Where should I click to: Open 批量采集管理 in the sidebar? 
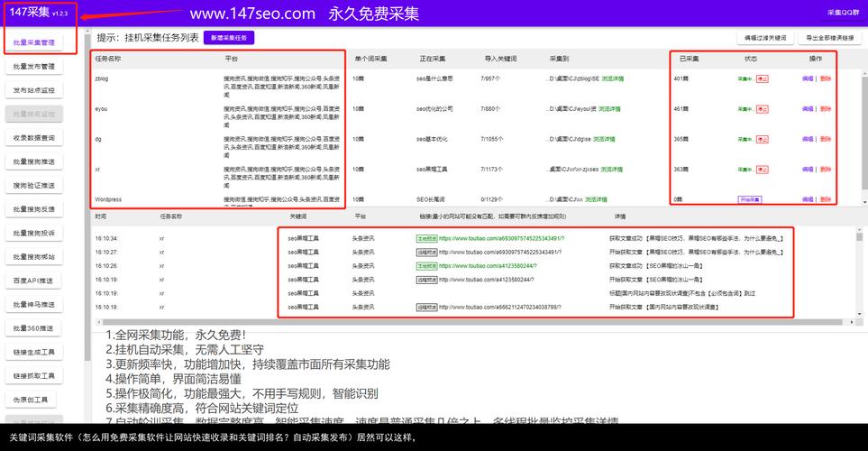point(33,42)
